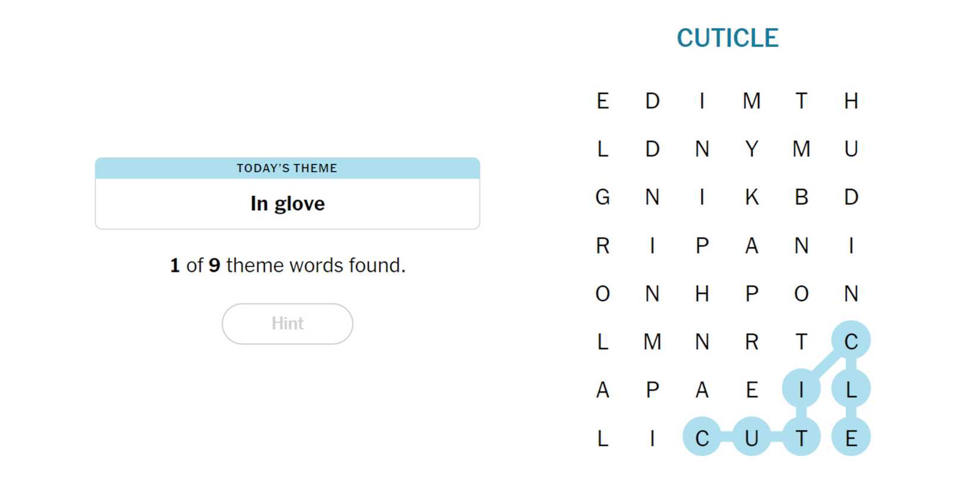Screen dimensions: 980x490
Task: Tap the highlighted letter L
Action: tap(851, 390)
